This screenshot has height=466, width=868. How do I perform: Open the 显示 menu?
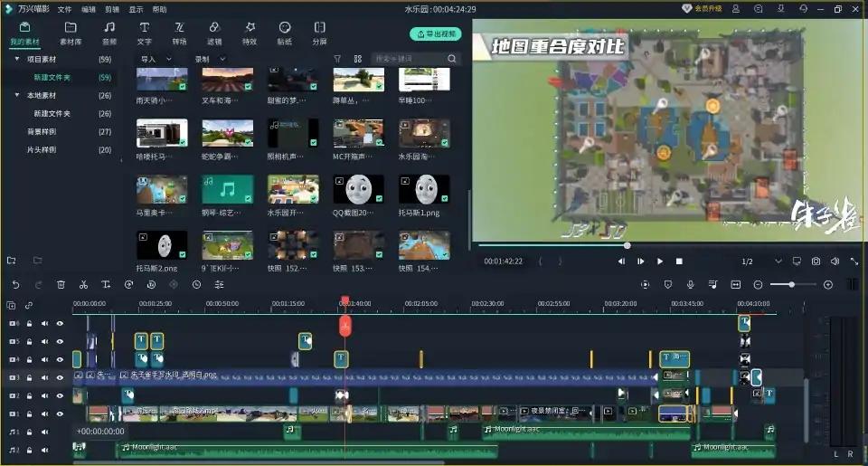pyautogui.click(x=136, y=9)
